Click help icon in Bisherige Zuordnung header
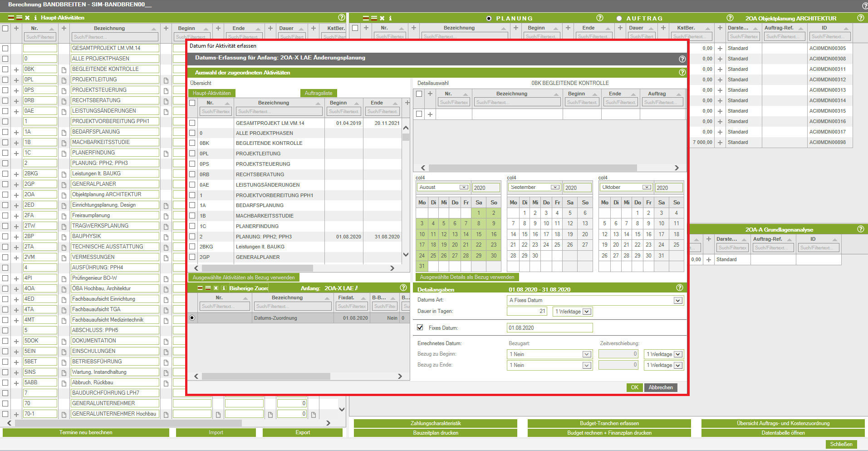 coord(403,287)
